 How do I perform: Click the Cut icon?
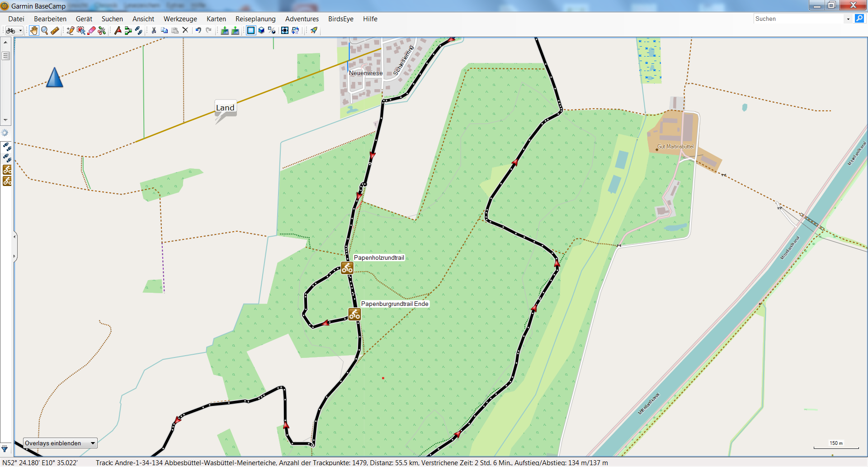point(154,30)
